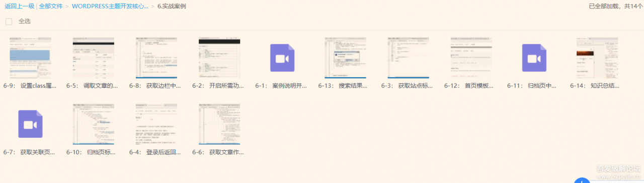
Task: Tick the 全选 select-all checkbox
Action: [x=9, y=21]
